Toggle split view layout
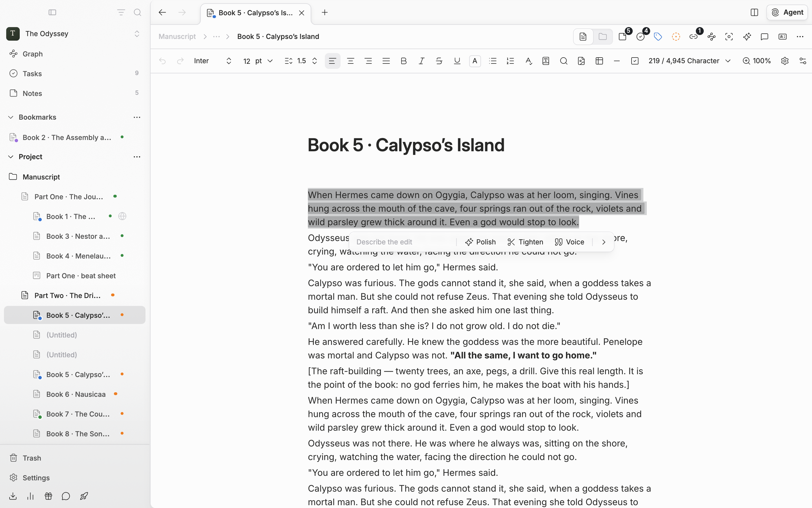The height and width of the screenshot is (508, 812). pyautogui.click(x=754, y=12)
